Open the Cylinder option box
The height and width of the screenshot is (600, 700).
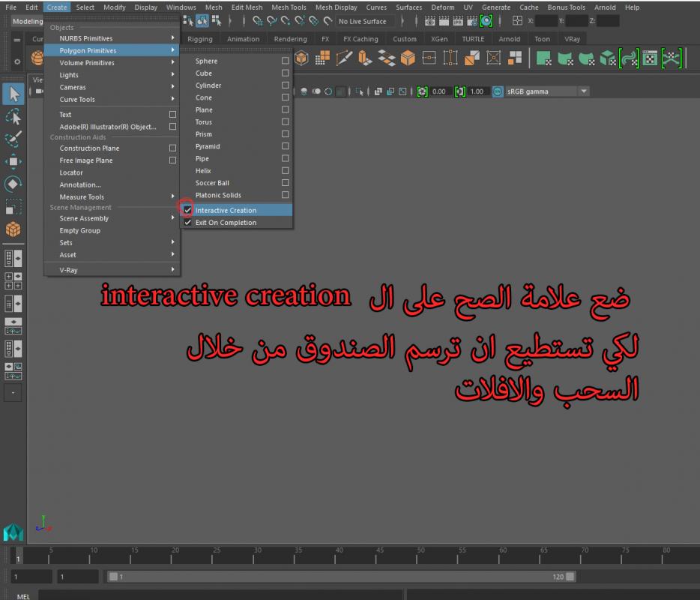pos(286,85)
